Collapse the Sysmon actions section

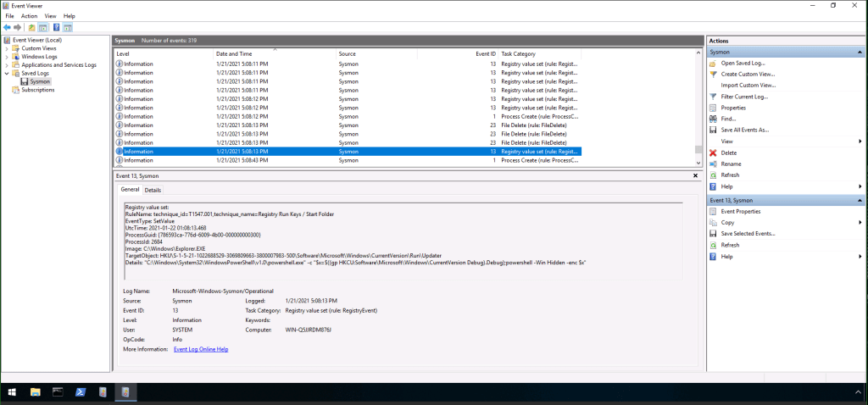(x=861, y=52)
